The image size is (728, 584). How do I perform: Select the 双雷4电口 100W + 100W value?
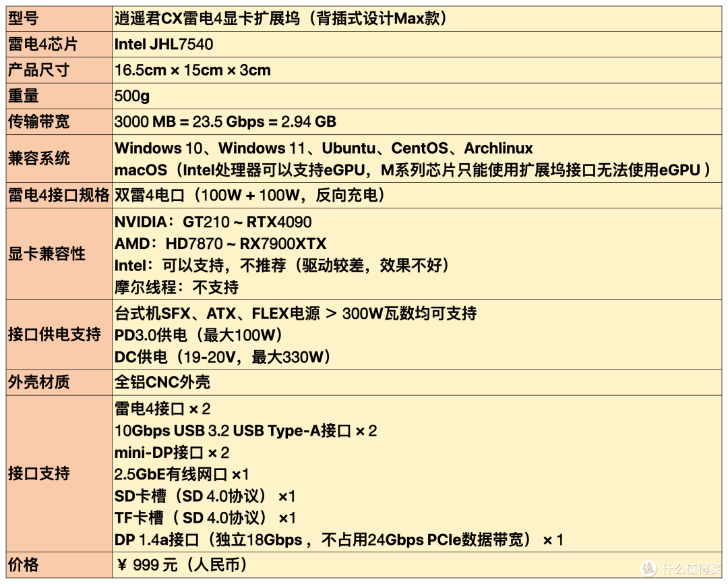pos(250,195)
